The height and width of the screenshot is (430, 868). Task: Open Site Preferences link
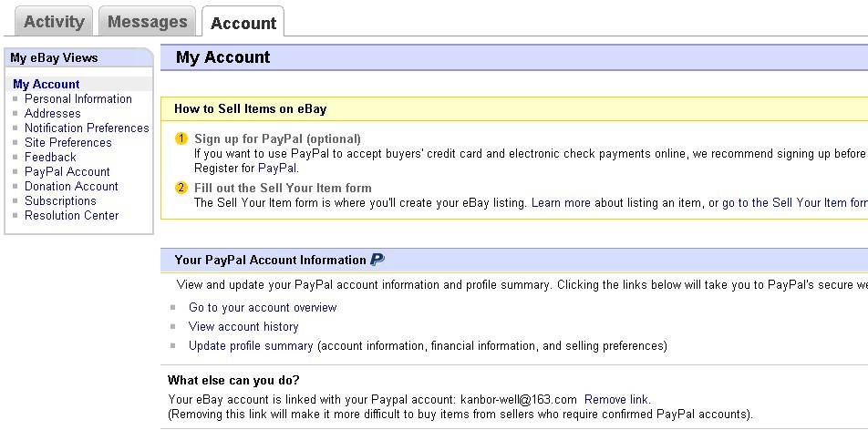(x=68, y=142)
